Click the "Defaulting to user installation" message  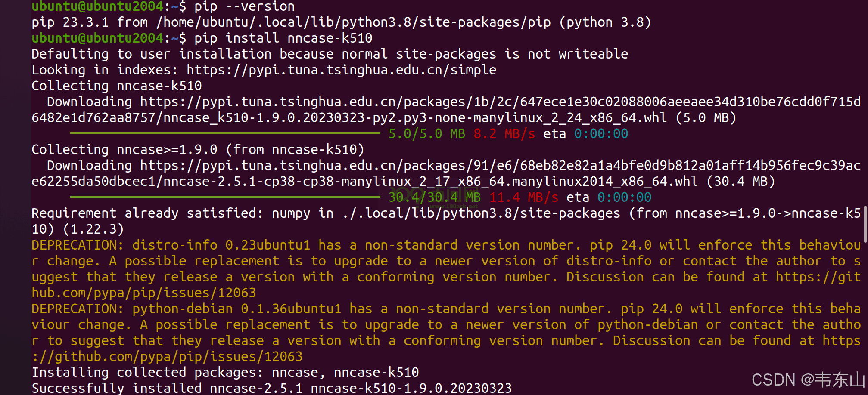330,54
